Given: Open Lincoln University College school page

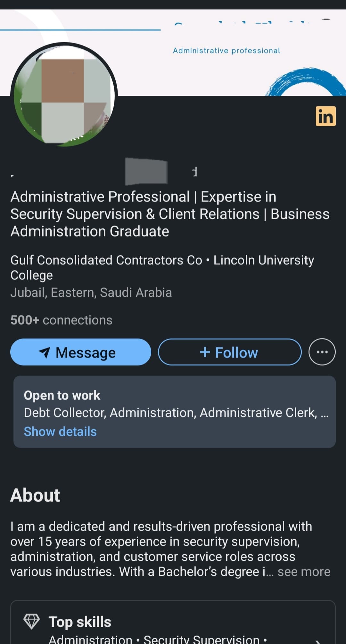Looking at the screenshot, I should point(263,260).
